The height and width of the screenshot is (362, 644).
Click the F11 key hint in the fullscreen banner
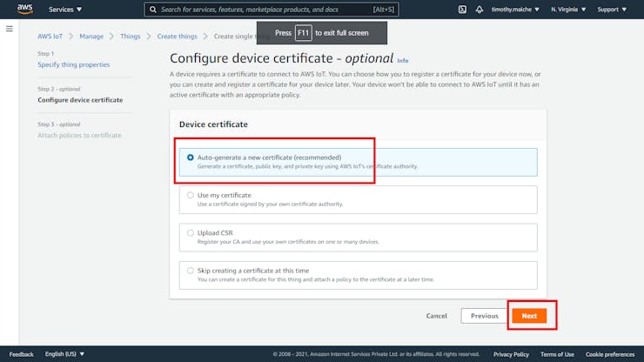pyautogui.click(x=303, y=33)
